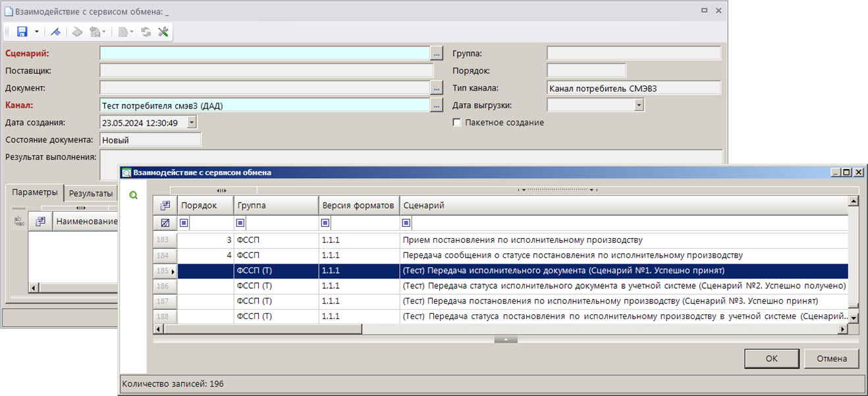Confirm selection with the OK button
The image size is (868, 396).
tap(771, 359)
